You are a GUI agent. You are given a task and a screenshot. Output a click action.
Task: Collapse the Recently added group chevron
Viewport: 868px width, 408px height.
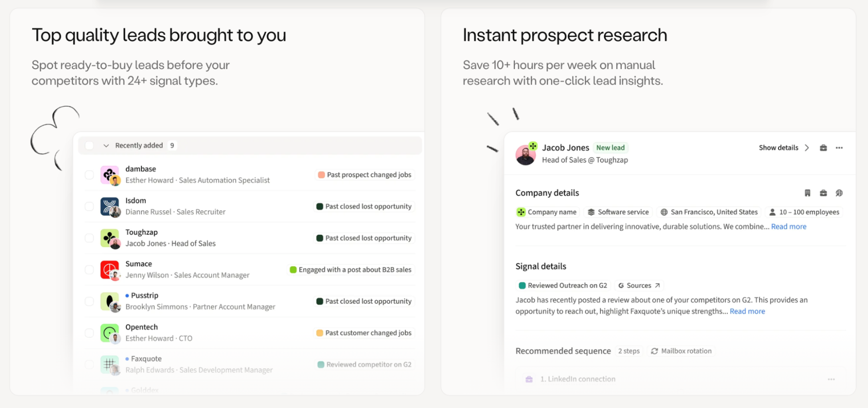[x=106, y=145]
